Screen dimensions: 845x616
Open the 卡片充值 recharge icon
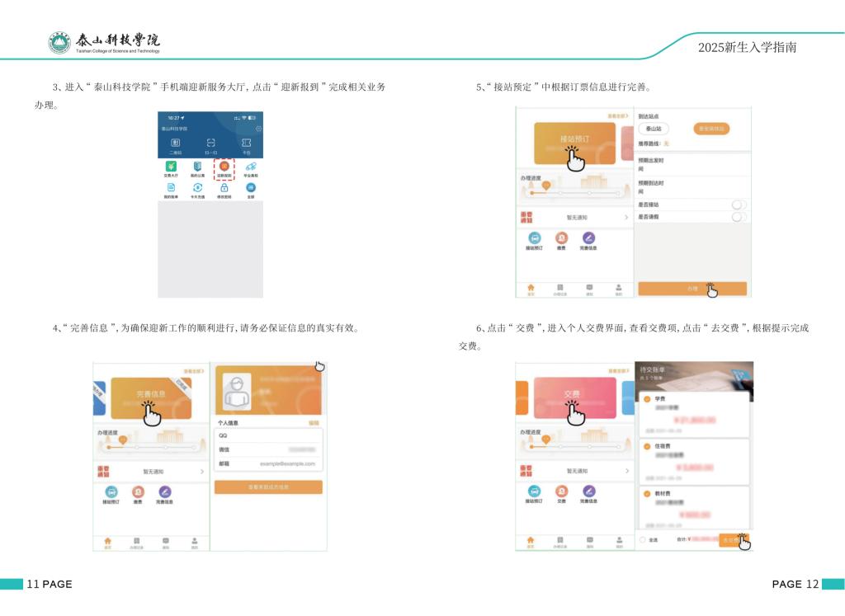click(197, 189)
